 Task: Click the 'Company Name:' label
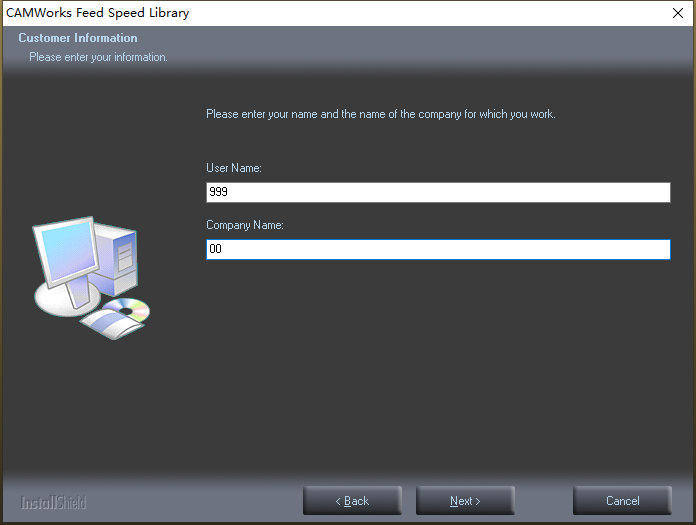(x=245, y=225)
